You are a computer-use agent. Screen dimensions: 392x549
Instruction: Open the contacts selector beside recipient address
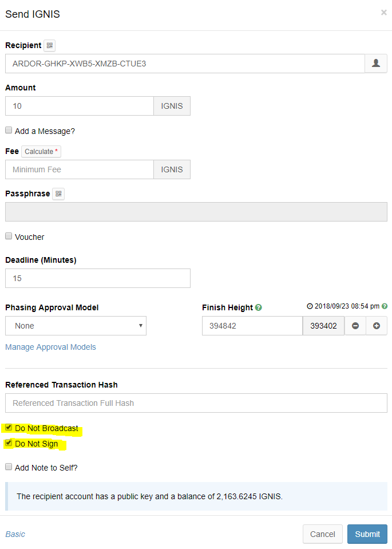[376, 63]
